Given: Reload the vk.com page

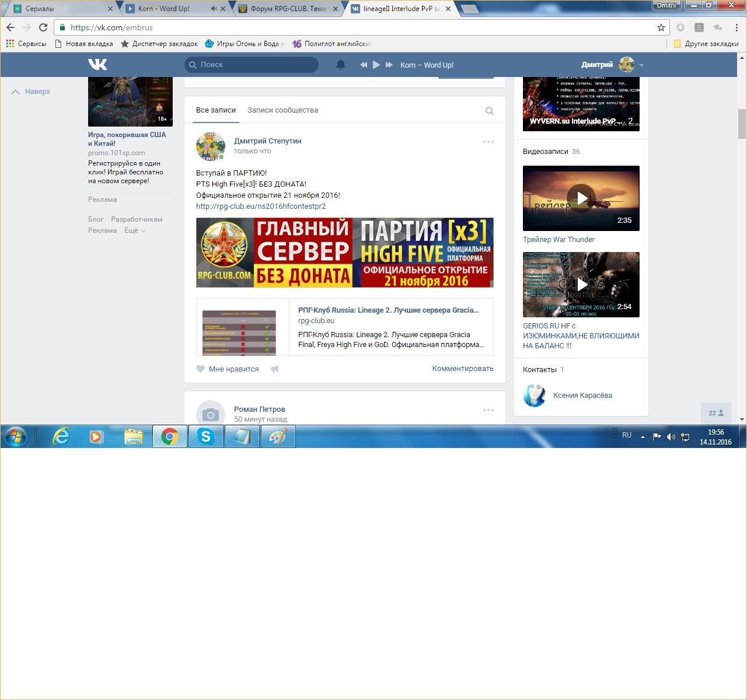Looking at the screenshot, I should (43, 27).
